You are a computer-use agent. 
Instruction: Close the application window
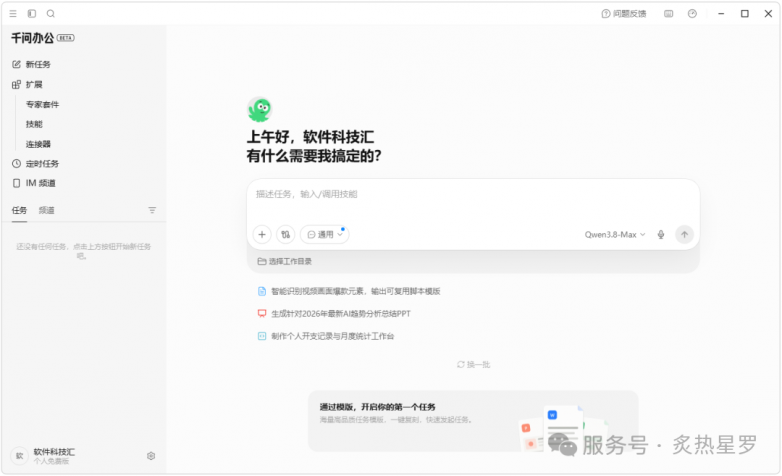pos(768,14)
